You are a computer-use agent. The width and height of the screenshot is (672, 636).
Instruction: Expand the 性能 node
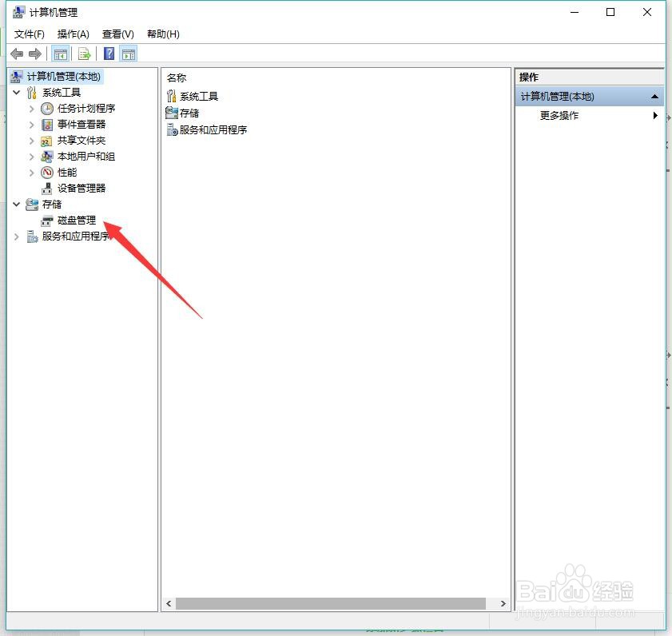pos(32,173)
